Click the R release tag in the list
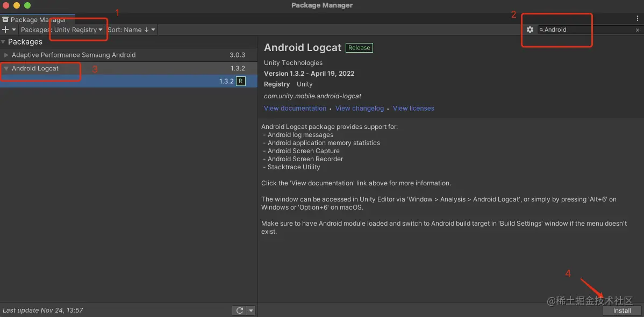 pos(241,81)
